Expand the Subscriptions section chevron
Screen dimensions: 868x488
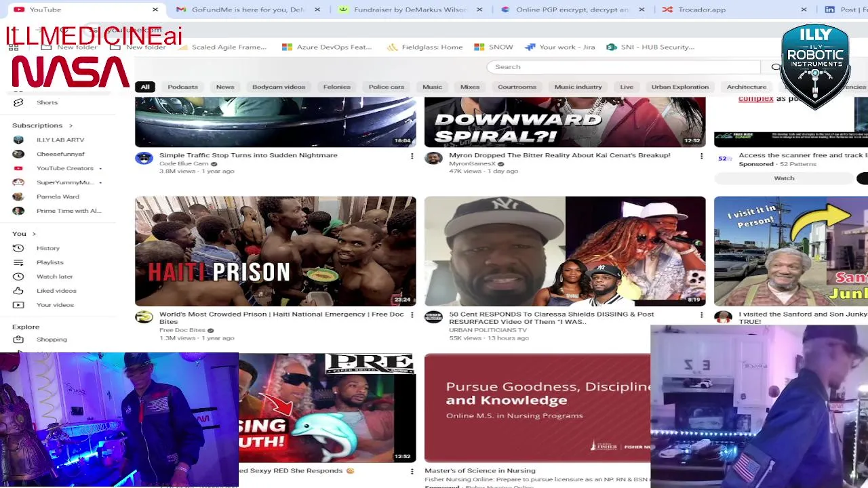[x=71, y=125]
